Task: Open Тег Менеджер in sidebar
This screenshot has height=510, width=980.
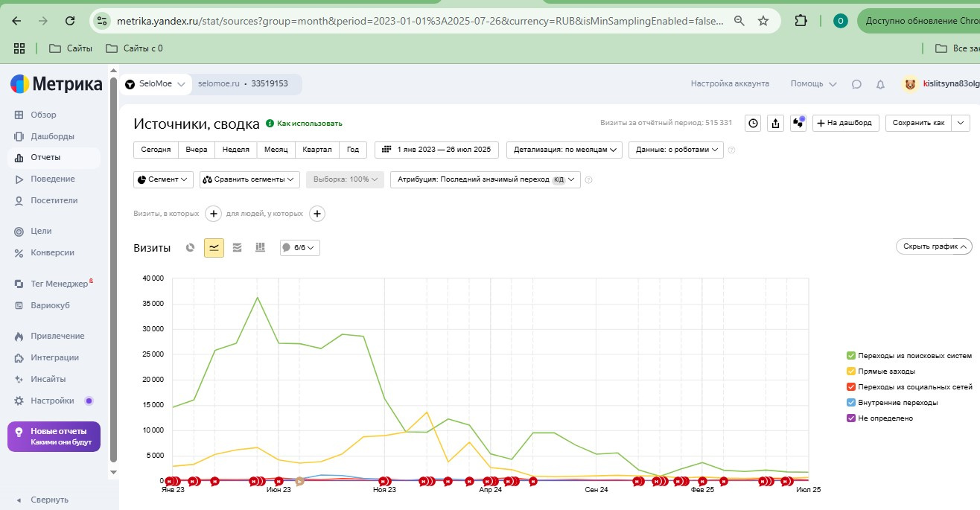Action: click(x=59, y=284)
